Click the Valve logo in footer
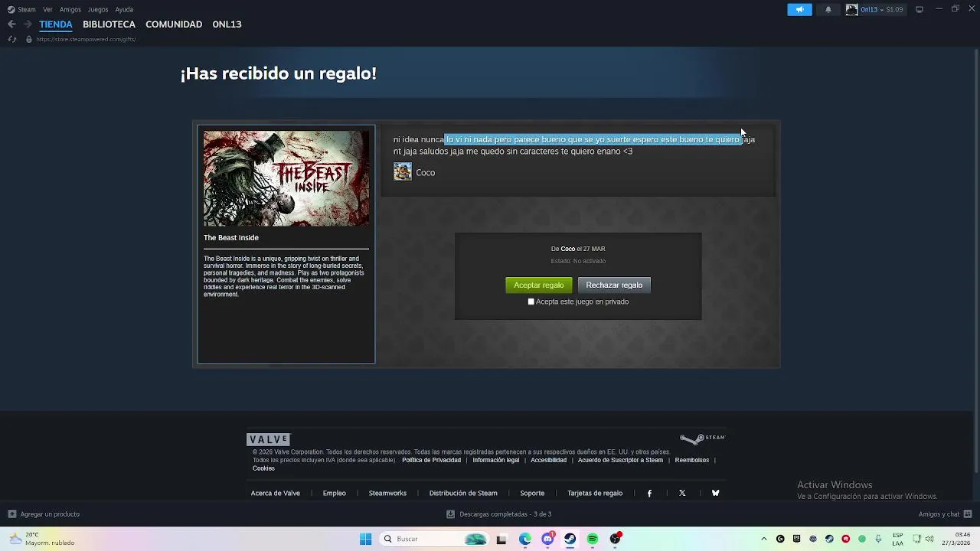 [268, 439]
